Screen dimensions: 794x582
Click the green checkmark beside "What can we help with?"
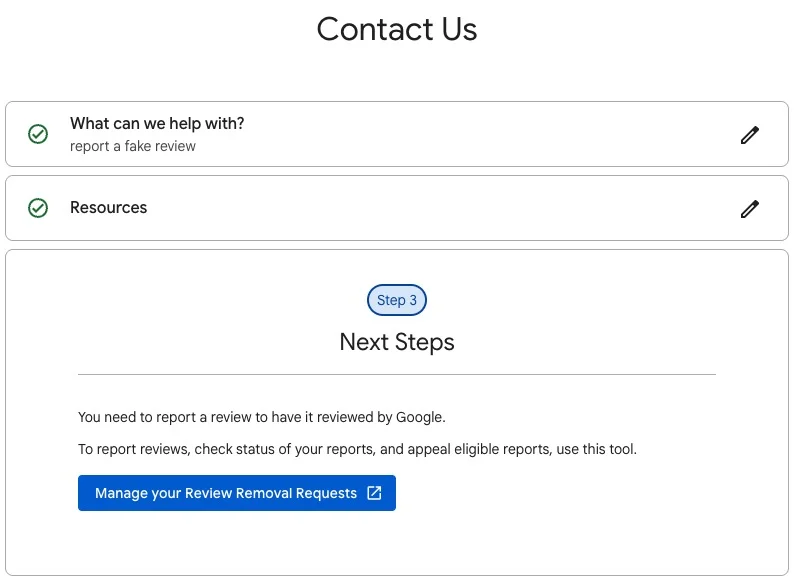pyautogui.click(x=38, y=134)
